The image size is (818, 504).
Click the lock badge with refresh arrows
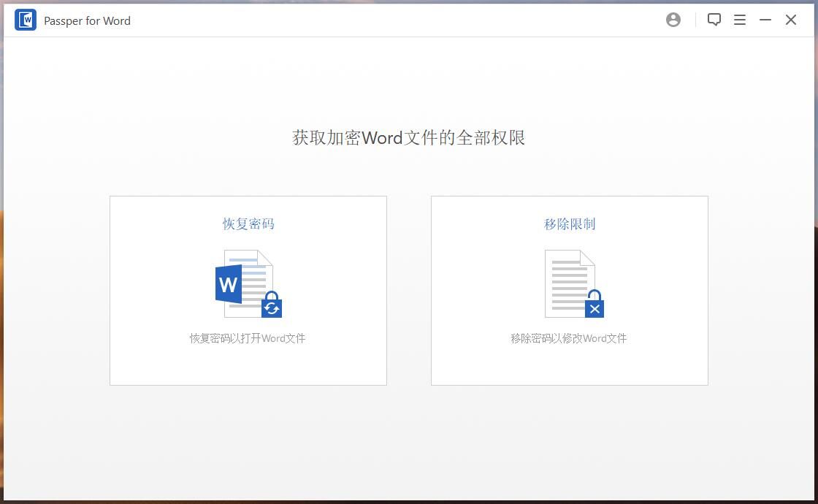[272, 306]
